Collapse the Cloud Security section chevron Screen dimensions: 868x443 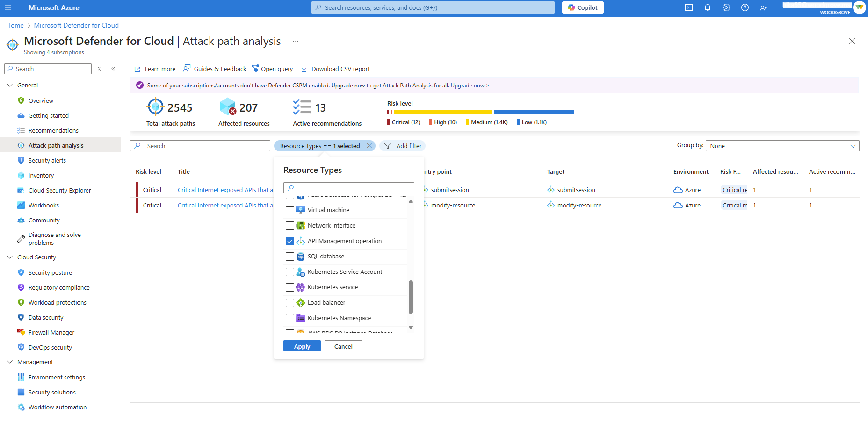10,257
